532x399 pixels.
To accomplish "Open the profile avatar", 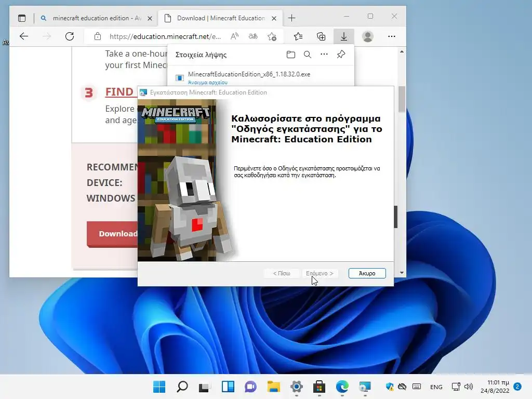I will pos(367,36).
